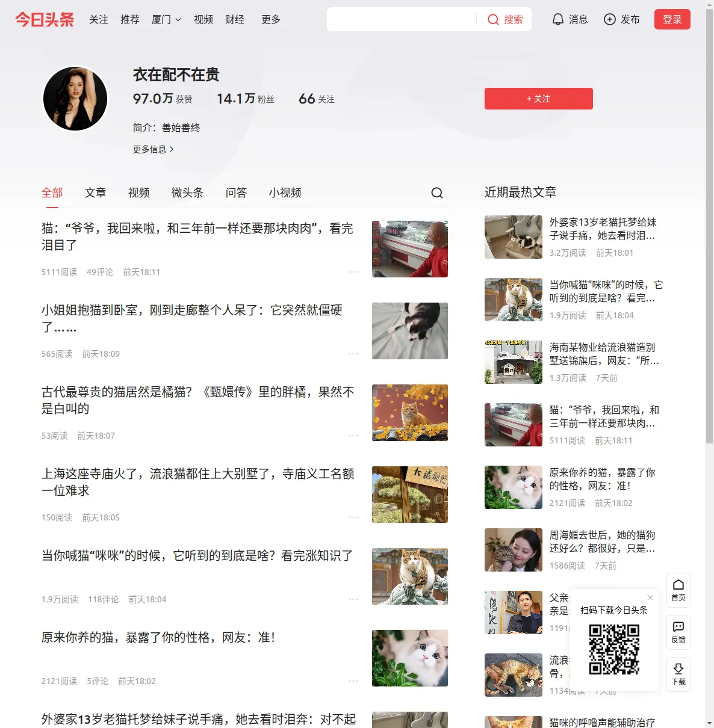Open 关注 in top navigation
This screenshot has height=728, width=714.
click(x=99, y=19)
